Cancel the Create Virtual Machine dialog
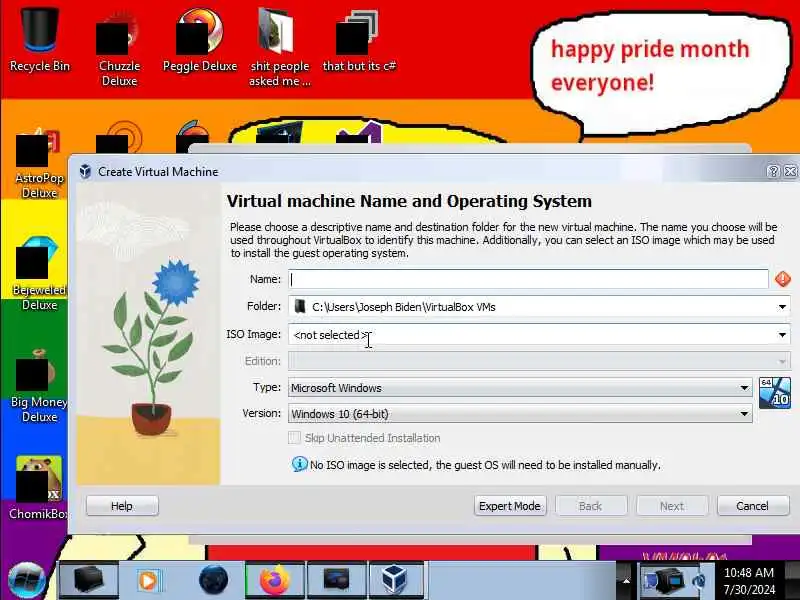 [753, 506]
